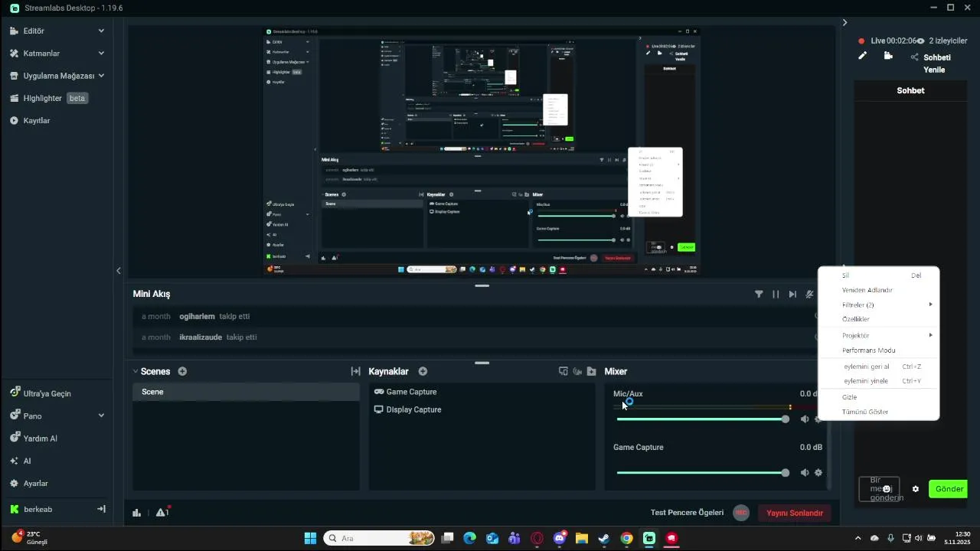Click logout arrow next to berkeab
The width and height of the screenshot is (980, 551).
[101, 509]
